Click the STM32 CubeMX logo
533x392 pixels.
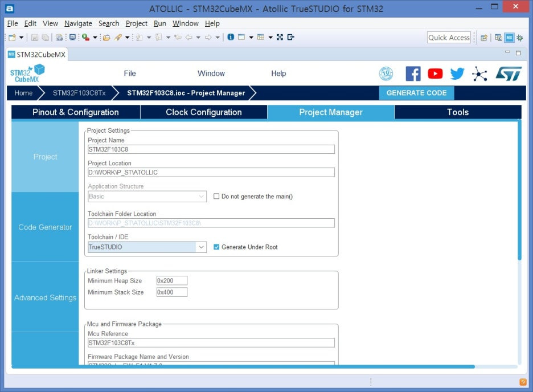(27, 73)
